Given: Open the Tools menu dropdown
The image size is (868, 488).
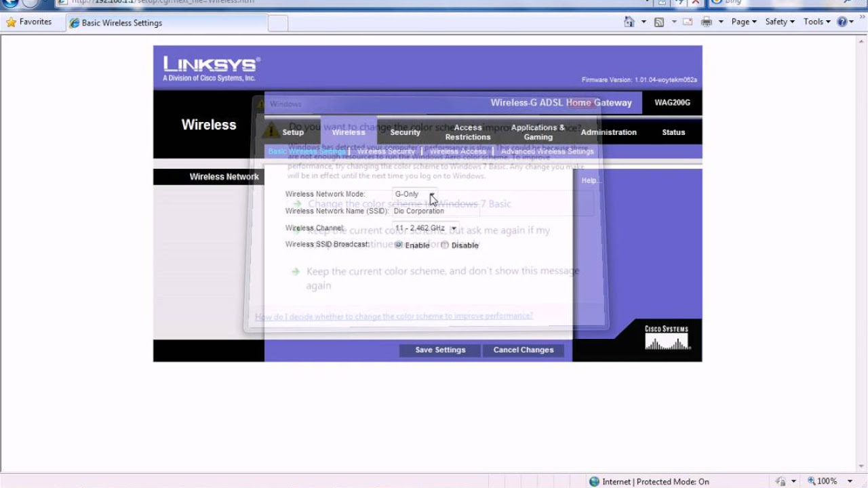Looking at the screenshot, I should coord(816,22).
